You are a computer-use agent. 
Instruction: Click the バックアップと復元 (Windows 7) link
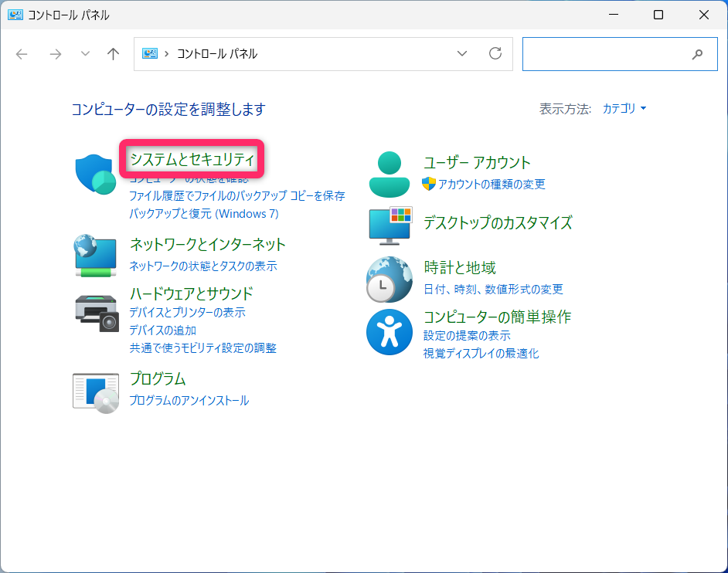203,213
